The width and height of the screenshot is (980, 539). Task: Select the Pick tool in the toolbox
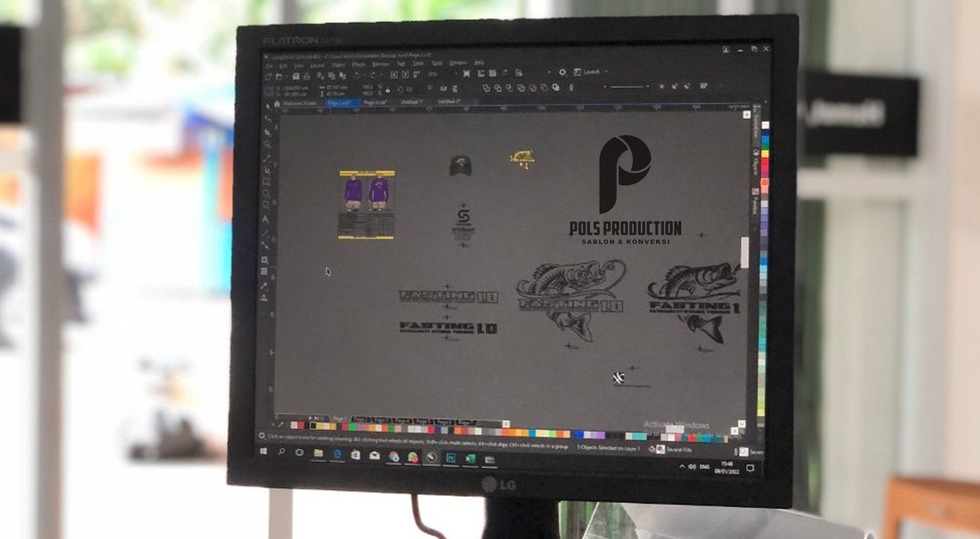click(266, 106)
